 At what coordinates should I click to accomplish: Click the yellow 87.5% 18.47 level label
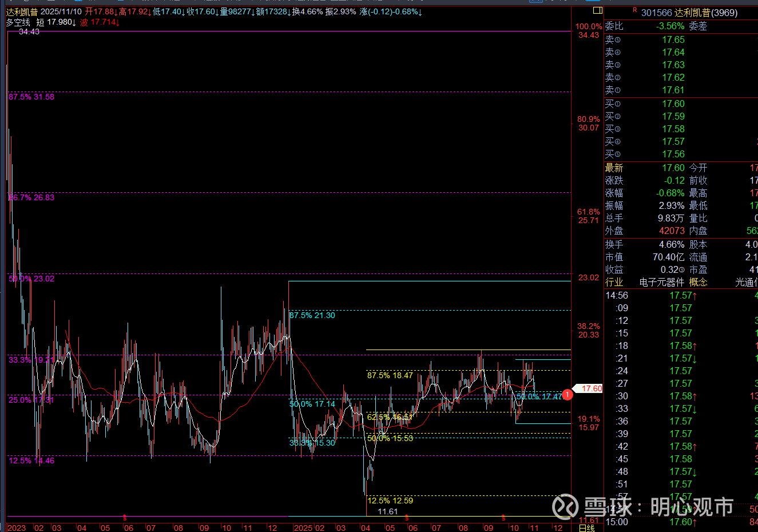(390, 375)
